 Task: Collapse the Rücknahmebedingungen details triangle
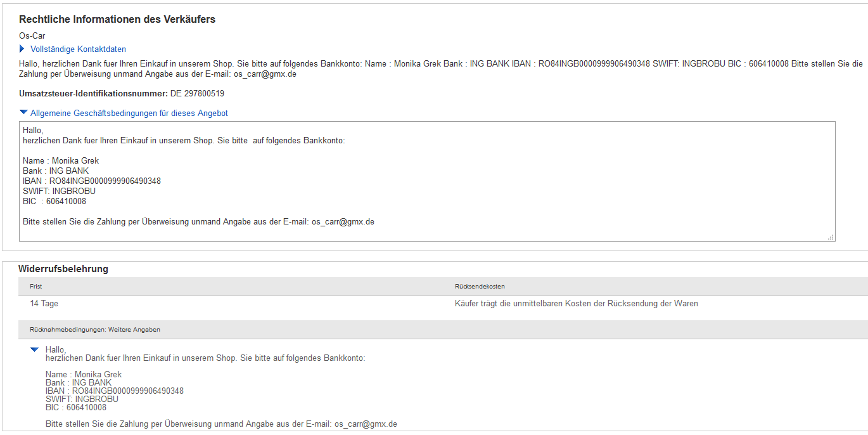click(34, 349)
